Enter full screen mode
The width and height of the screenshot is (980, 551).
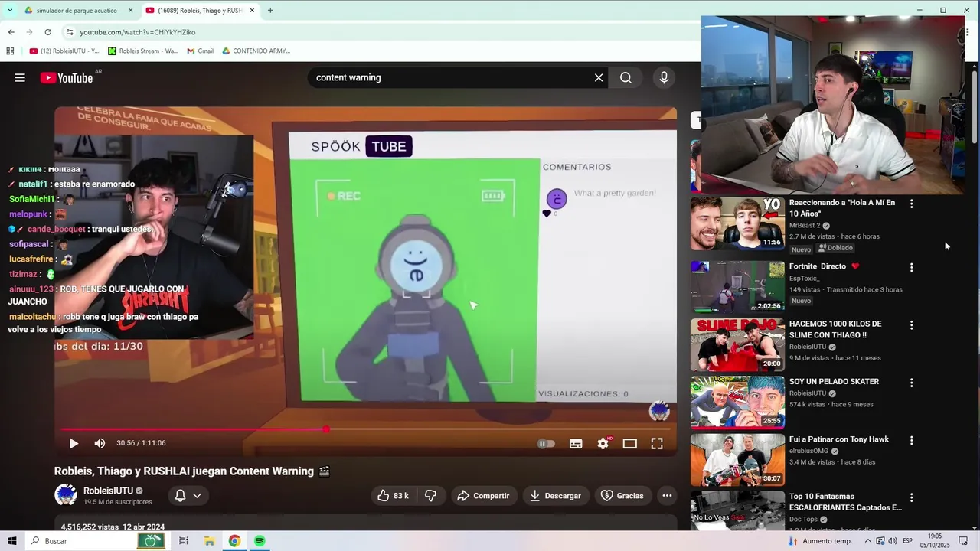(x=657, y=443)
